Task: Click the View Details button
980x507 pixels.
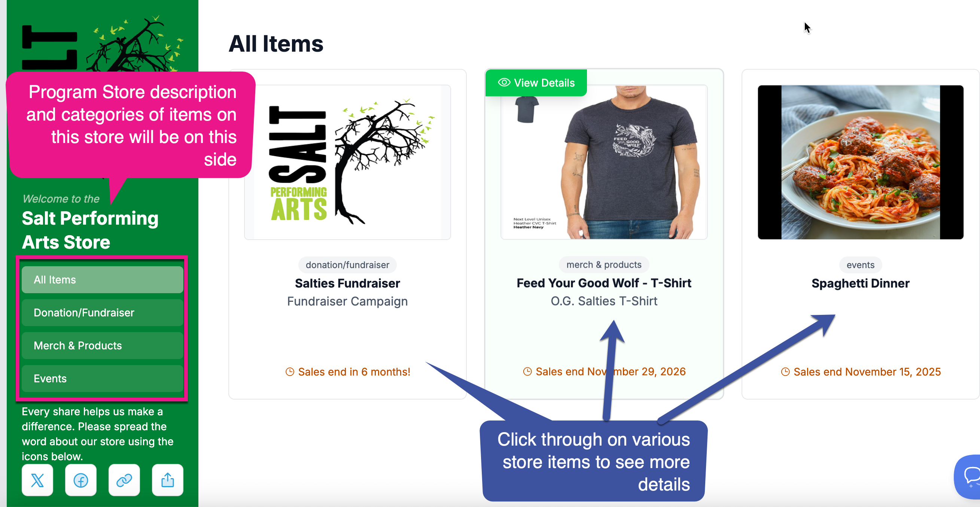Action: [x=536, y=83]
